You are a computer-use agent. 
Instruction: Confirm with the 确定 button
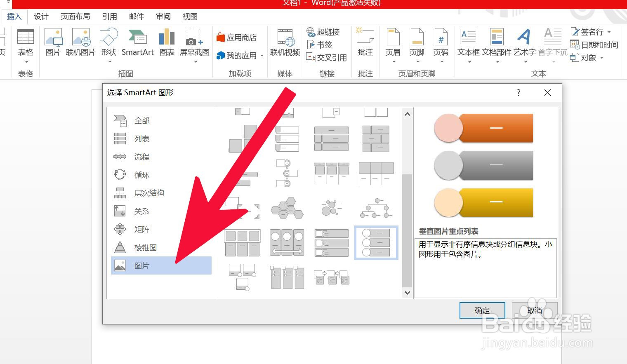482,310
